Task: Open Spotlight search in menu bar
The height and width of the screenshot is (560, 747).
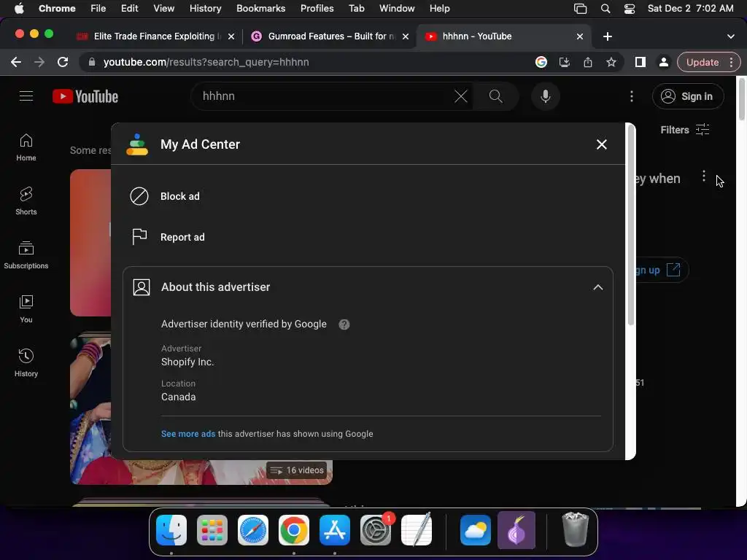Action: click(605, 9)
